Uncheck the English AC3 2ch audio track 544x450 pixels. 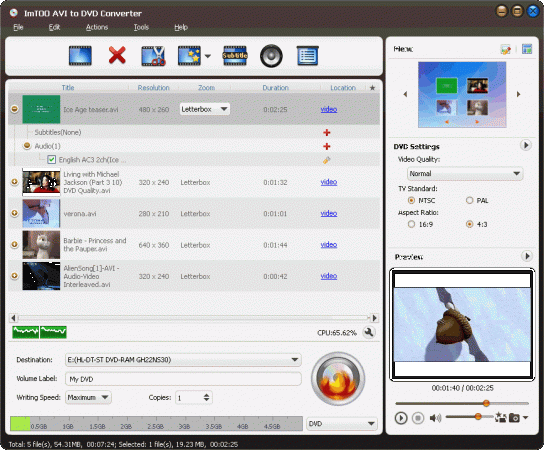(x=52, y=160)
